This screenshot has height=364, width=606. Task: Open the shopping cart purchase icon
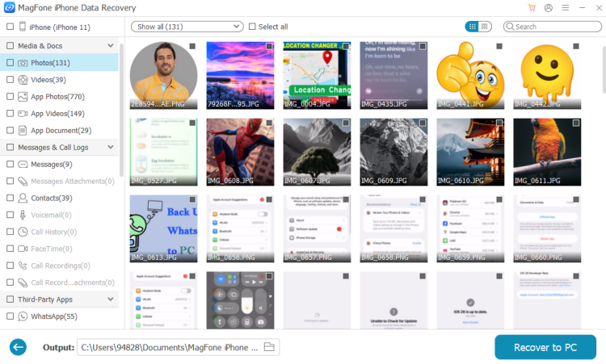532,7
